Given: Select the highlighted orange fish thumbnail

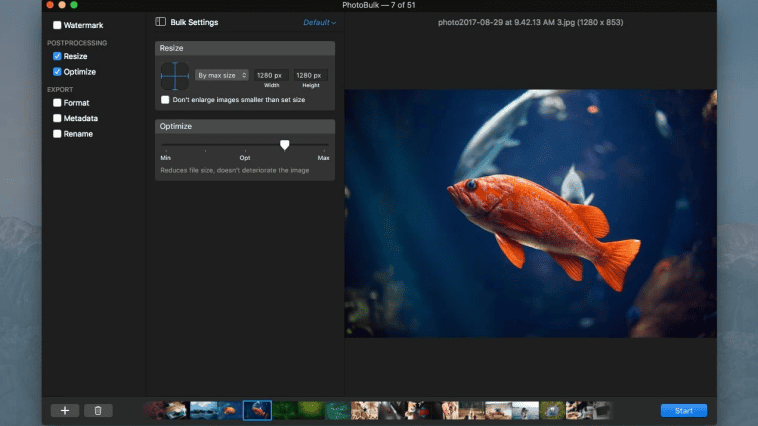Looking at the screenshot, I should [257, 410].
